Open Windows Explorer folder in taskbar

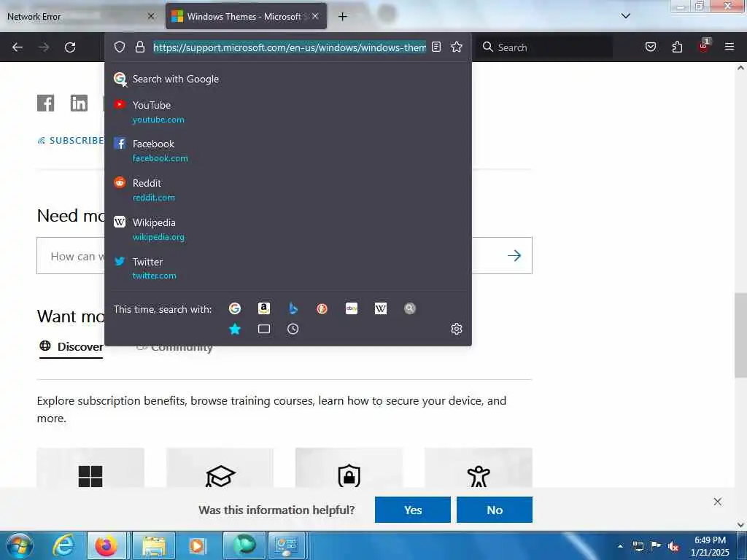coord(153,545)
